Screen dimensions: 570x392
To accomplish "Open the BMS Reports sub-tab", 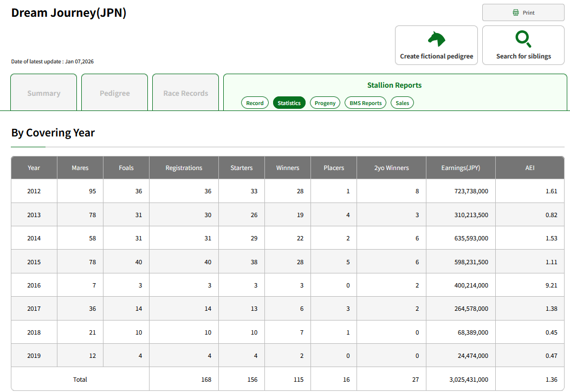I will pyautogui.click(x=365, y=103).
